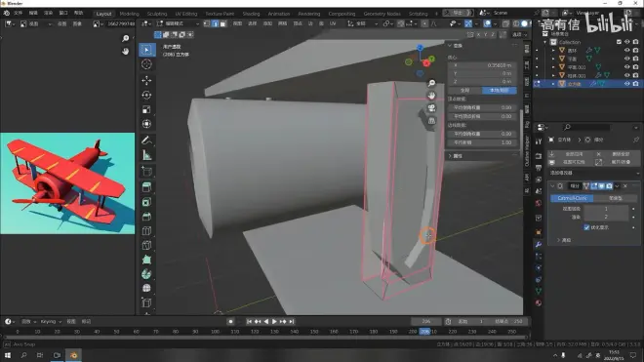Click the pin icon in properties header
This screenshot has height=362, width=644.
click(x=636, y=140)
